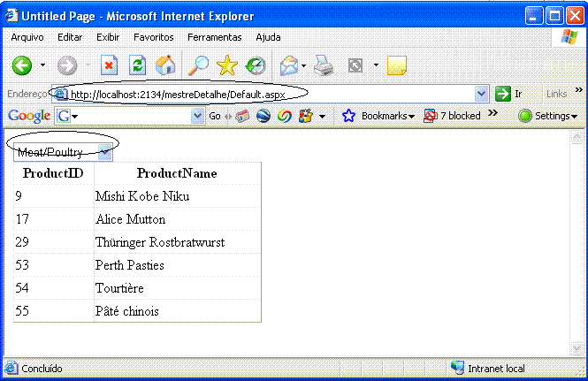Open the dropdown arrow after gadget icon
The image size is (588, 381).
click(322, 117)
